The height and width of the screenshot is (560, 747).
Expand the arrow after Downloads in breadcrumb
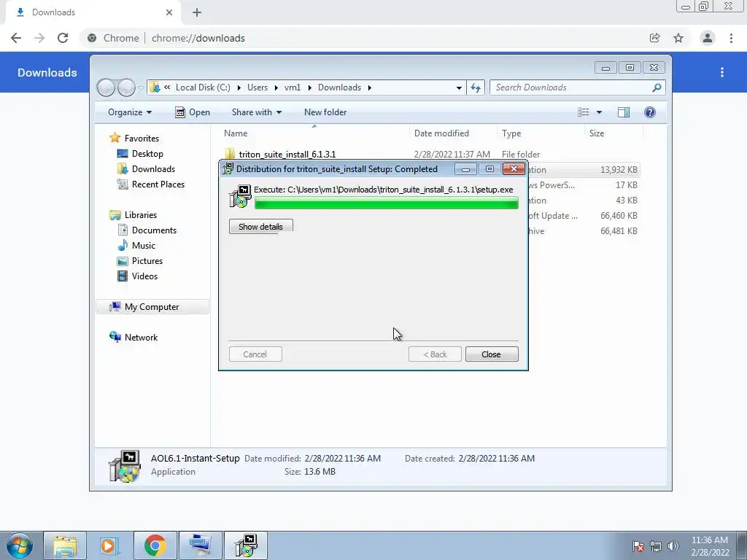(370, 87)
